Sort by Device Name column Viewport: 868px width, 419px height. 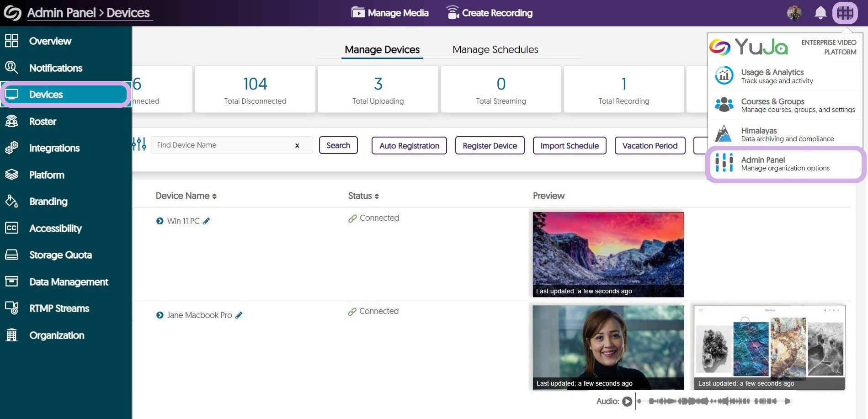click(186, 196)
